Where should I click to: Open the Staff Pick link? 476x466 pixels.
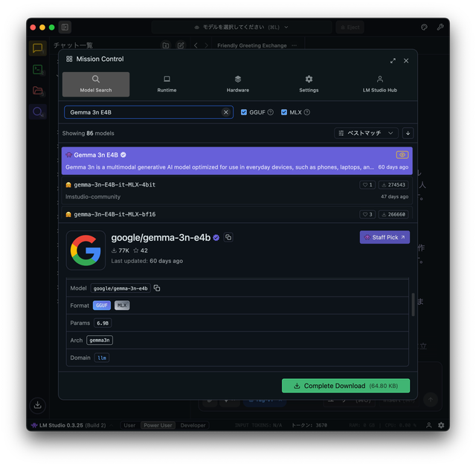pyautogui.click(x=385, y=237)
